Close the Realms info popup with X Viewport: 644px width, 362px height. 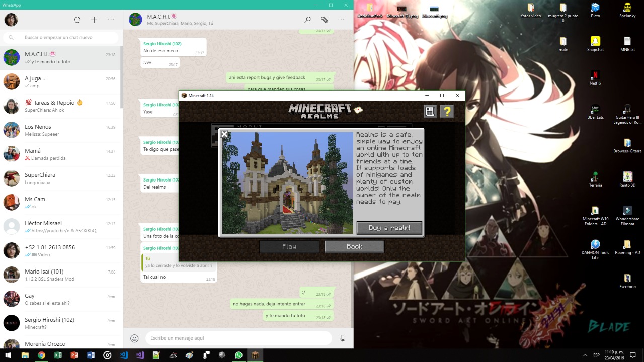point(224,134)
